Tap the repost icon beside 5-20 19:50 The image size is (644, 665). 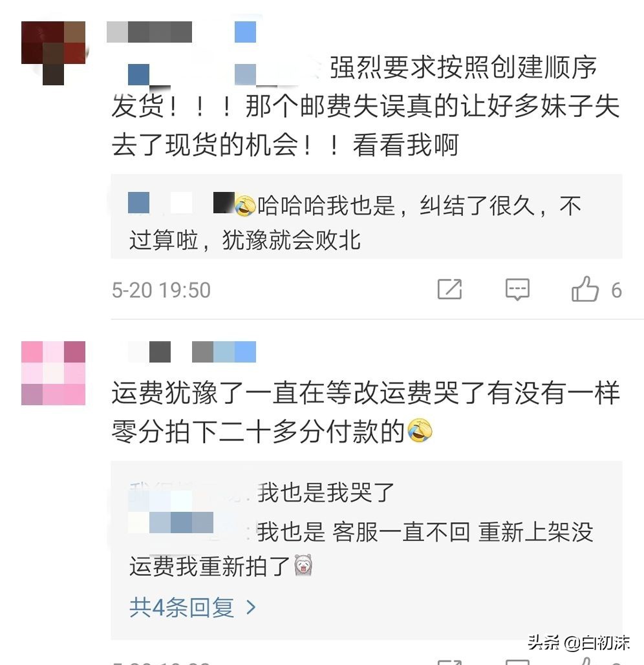(x=449, y=290)
